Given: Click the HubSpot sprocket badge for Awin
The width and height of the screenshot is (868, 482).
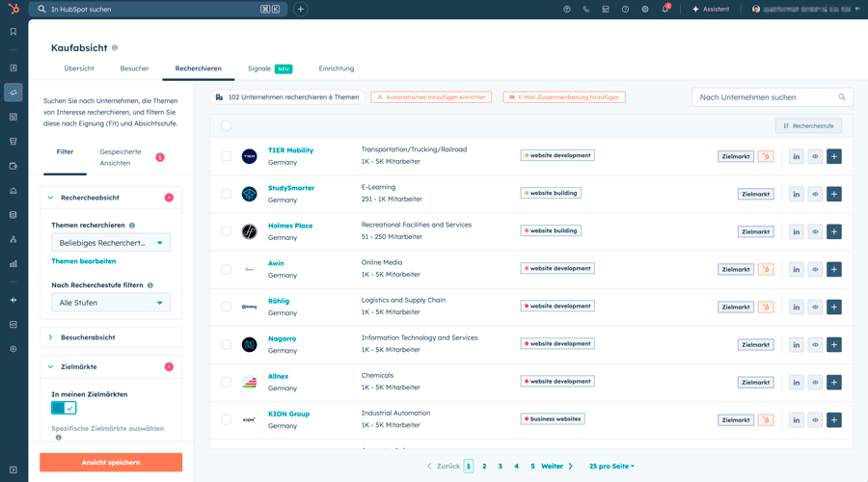Looking at the screenshot, I should tap(766, 269).
